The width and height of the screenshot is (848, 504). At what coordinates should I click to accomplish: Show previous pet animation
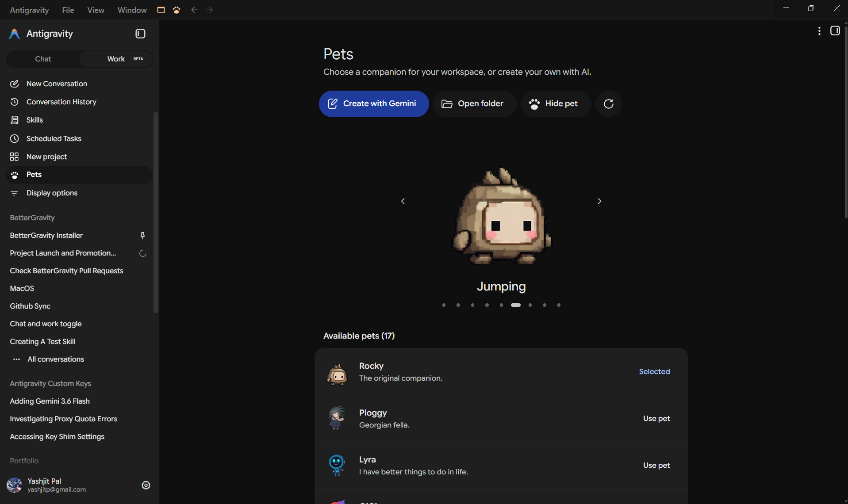[403, 201]
